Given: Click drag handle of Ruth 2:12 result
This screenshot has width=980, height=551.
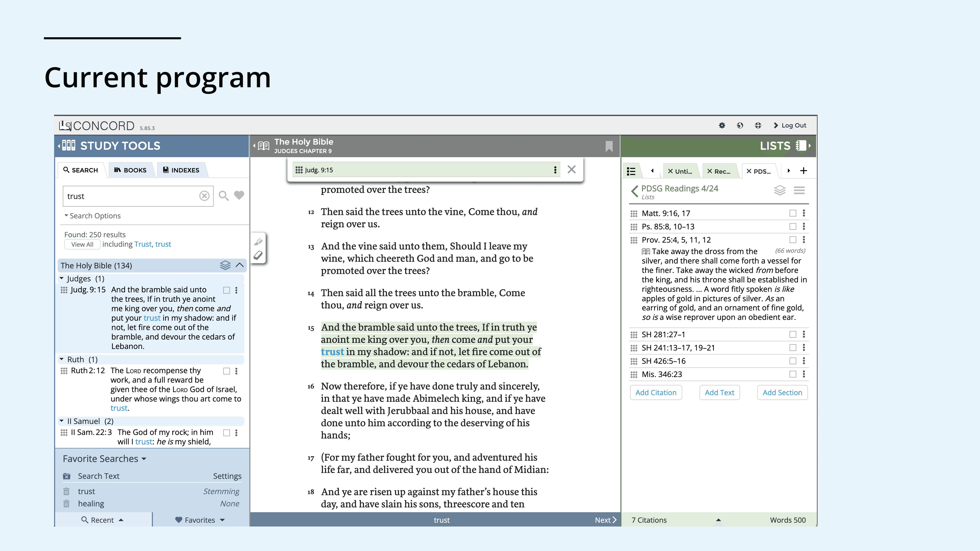Looking at the screenshot, I should pyautogui.click(x=64, y=371).
